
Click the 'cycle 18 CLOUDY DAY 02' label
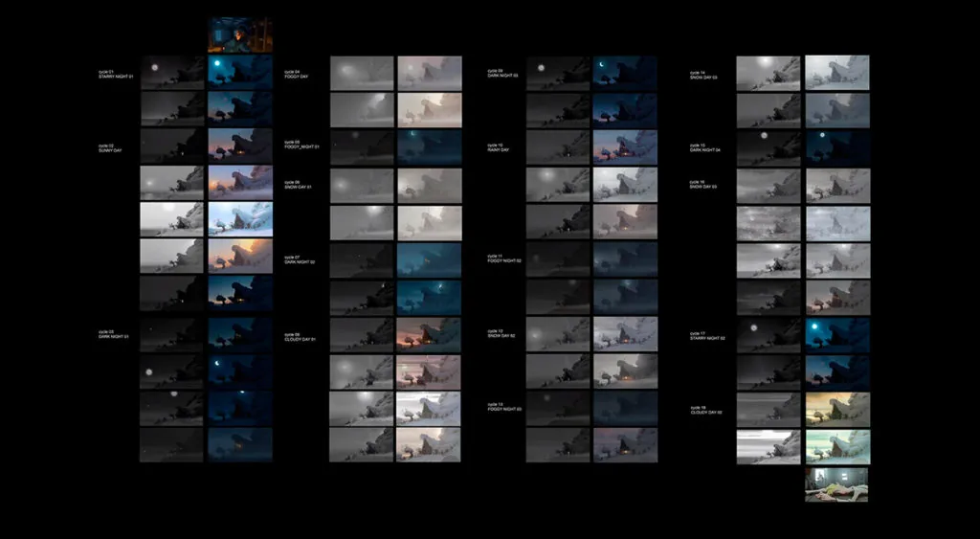pyautogui.click(x=707, y=410)
